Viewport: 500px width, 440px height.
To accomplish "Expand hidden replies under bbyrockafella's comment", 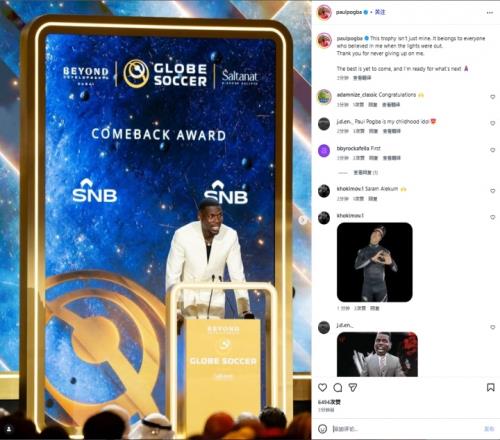I will click(x=365, y=173).
